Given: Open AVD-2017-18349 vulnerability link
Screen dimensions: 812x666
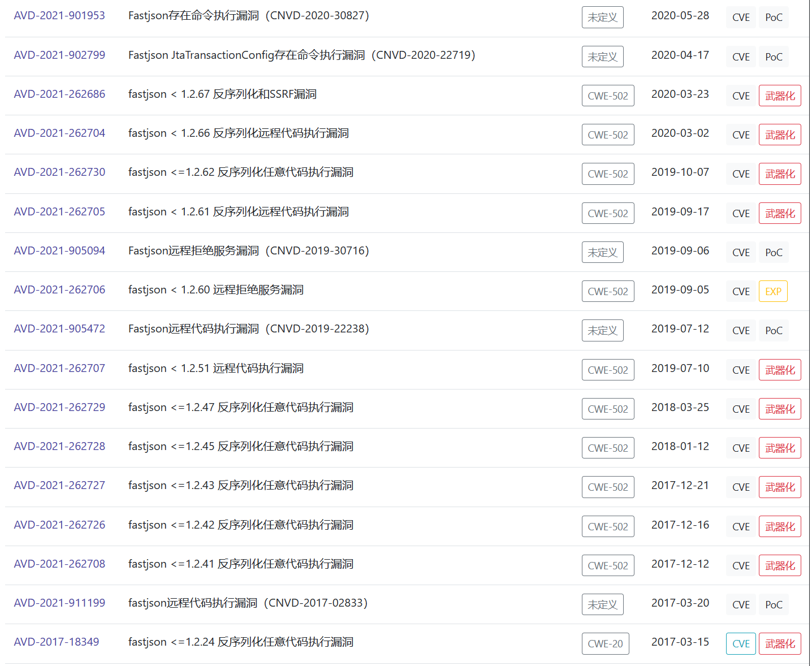Looking at the screenshot, I should click(x=57, y=642).
